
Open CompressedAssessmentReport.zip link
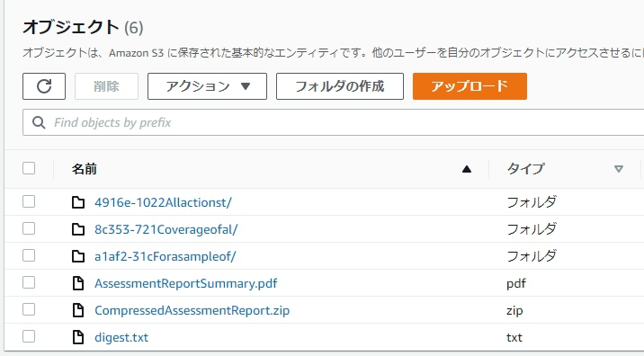click(x=192, y=310)
